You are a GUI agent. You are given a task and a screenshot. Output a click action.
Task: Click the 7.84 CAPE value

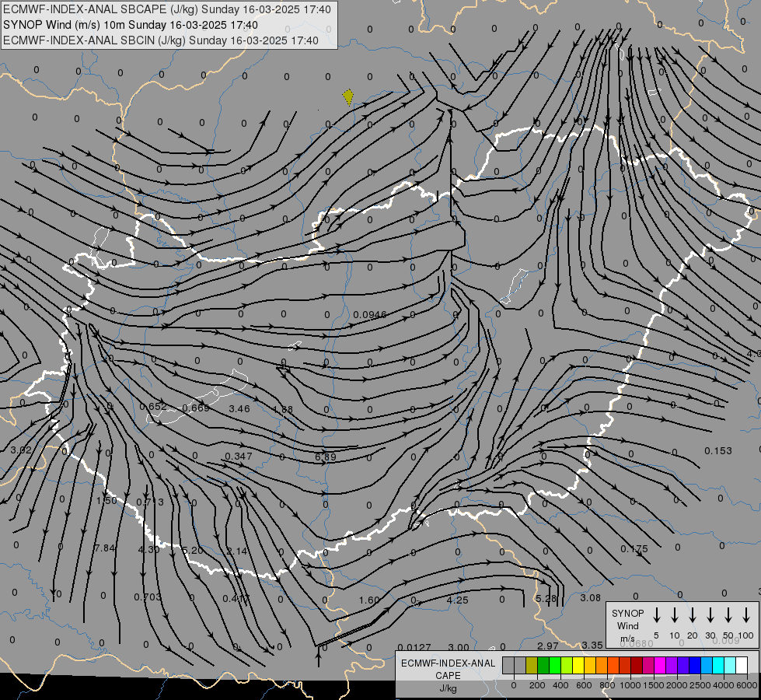click(x=104, y=548)
